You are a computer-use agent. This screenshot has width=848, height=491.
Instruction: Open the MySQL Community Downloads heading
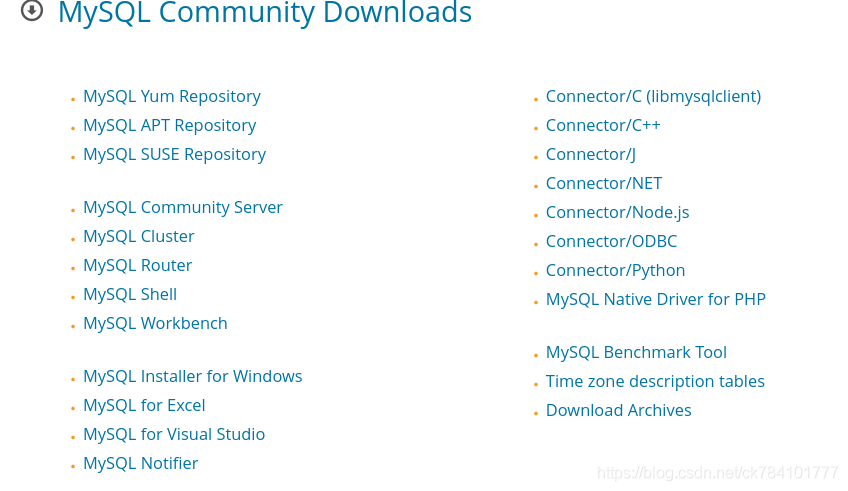[265, 12]
